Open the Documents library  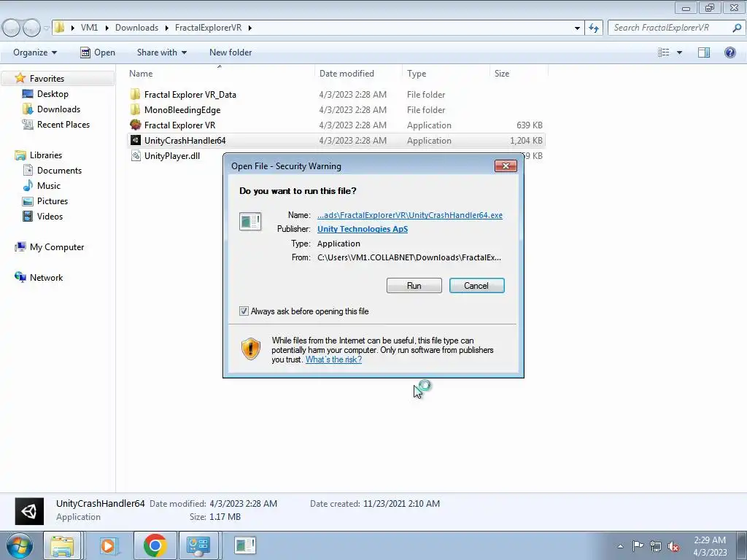(x=59, y=171)
